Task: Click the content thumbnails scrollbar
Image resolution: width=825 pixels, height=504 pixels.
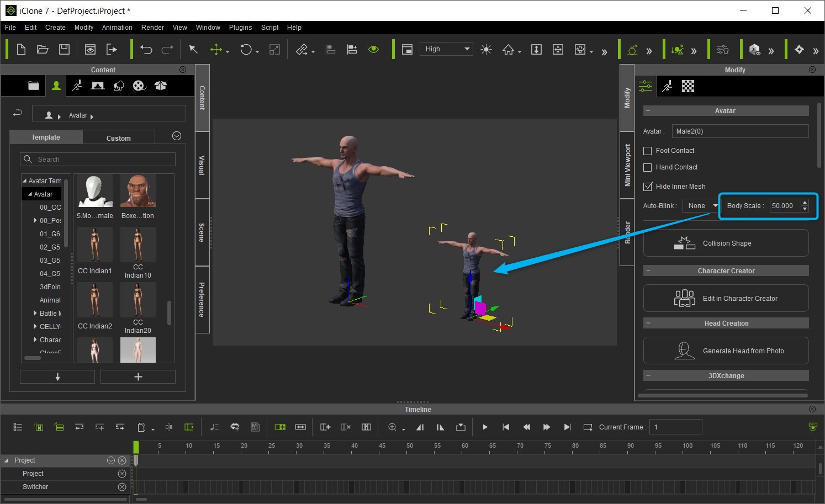Action: [x=169, y=313]
